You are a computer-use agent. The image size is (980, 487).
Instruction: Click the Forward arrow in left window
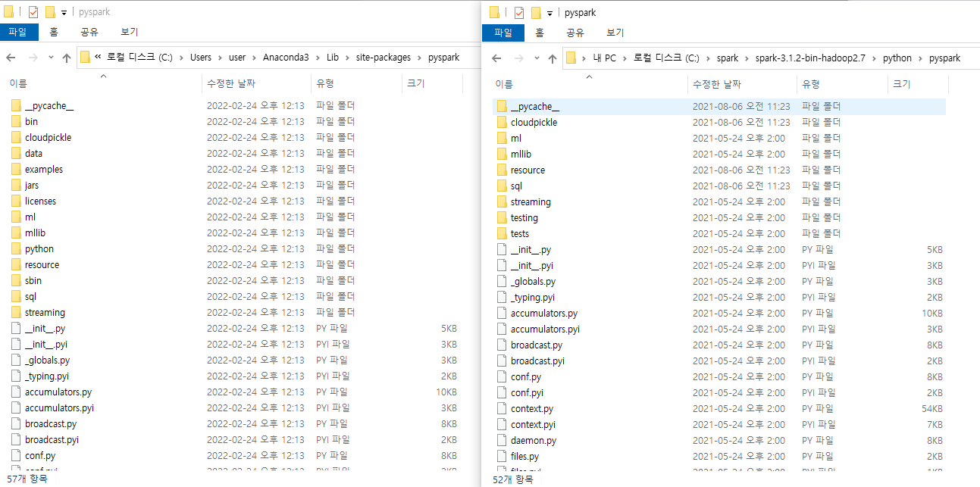[x=33, y=58]
